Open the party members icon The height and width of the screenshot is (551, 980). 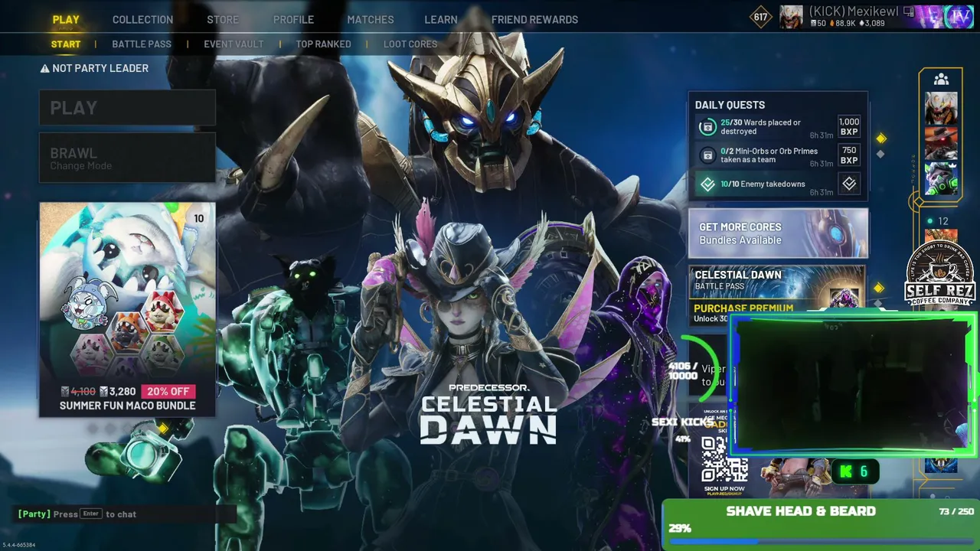coord(941,79)
